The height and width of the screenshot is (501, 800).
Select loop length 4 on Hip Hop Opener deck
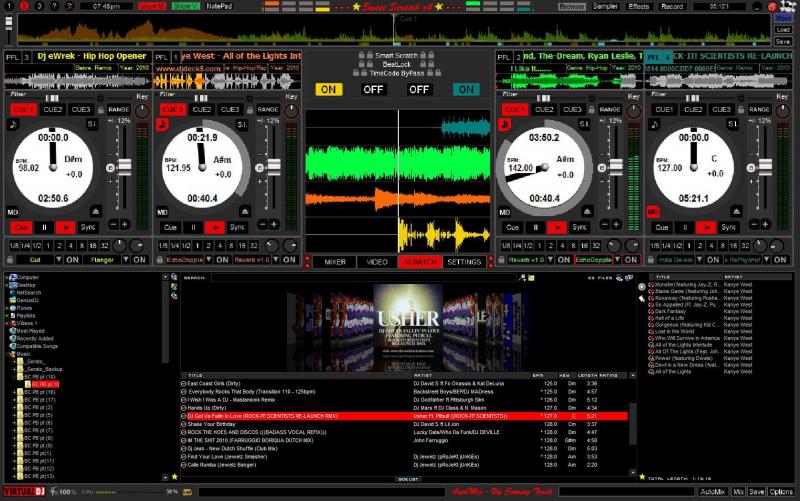tap(70, 246)
